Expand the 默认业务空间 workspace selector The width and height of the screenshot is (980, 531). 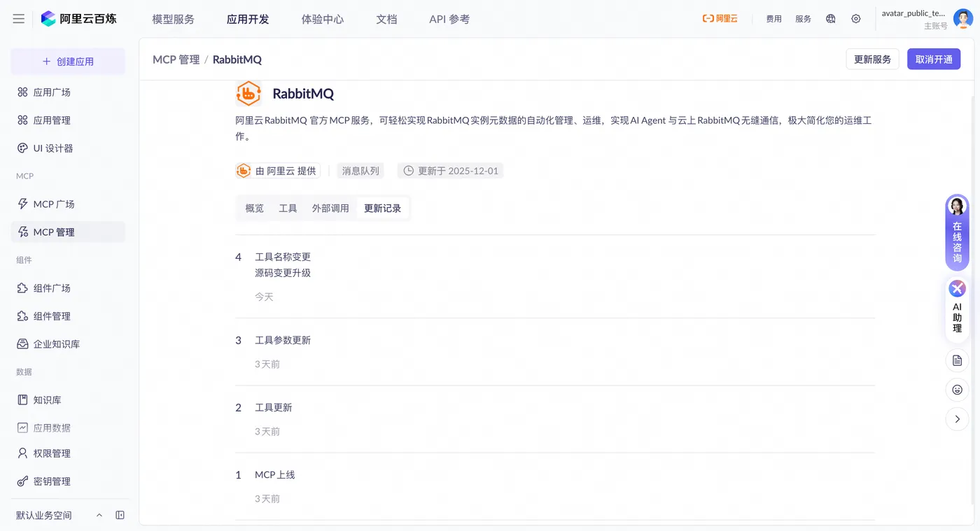59,516
